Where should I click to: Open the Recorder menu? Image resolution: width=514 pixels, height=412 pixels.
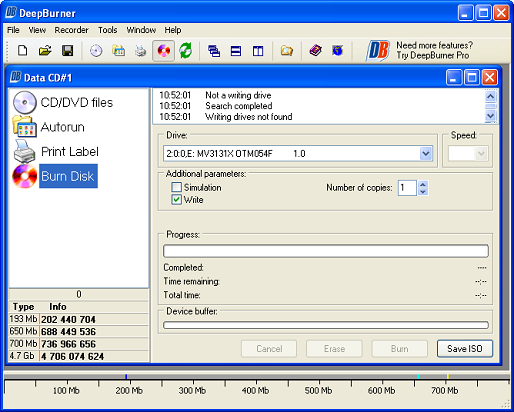[71, 30]
